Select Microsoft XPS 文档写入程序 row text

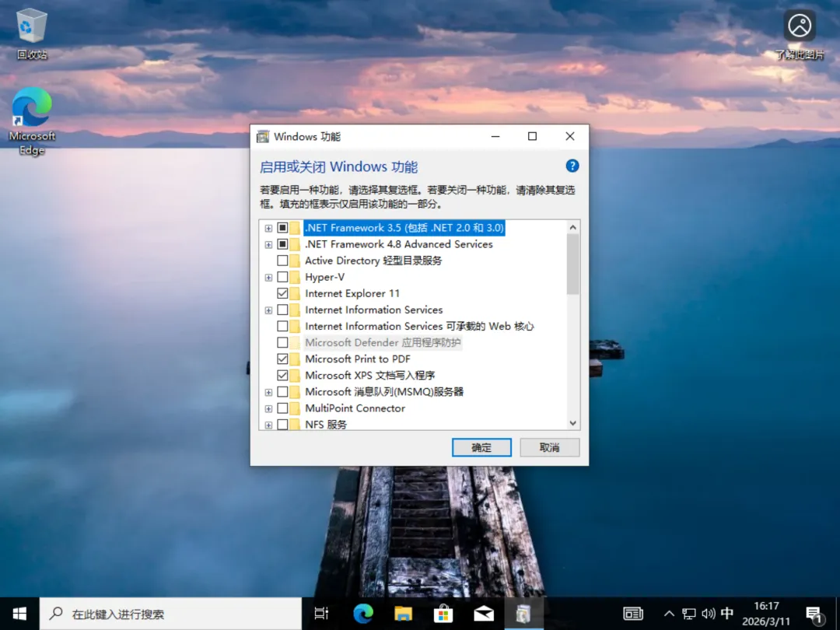[x=369, y=376]
